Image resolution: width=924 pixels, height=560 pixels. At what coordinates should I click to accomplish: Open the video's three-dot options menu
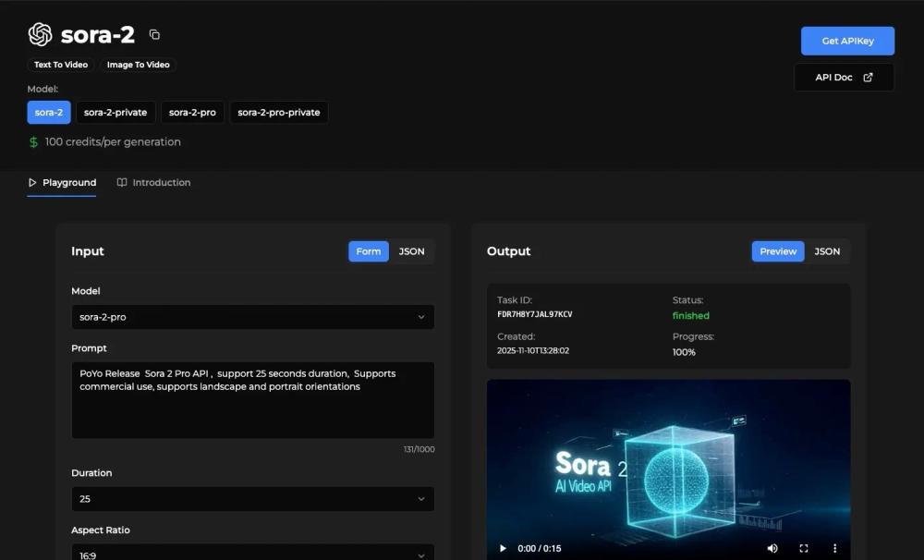tap(834, 548)
